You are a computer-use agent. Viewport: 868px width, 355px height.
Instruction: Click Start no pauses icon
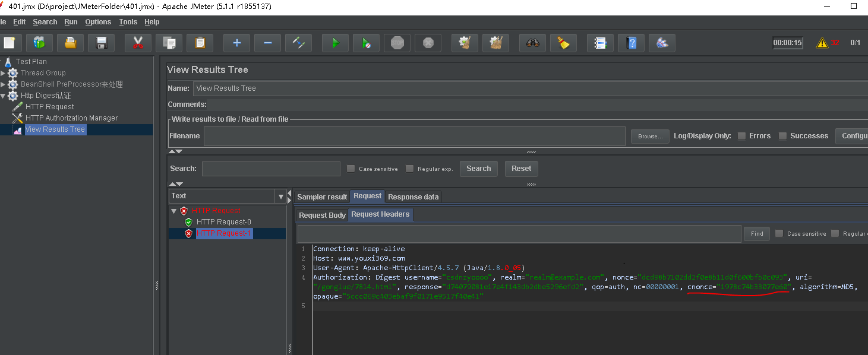[366, 43]
